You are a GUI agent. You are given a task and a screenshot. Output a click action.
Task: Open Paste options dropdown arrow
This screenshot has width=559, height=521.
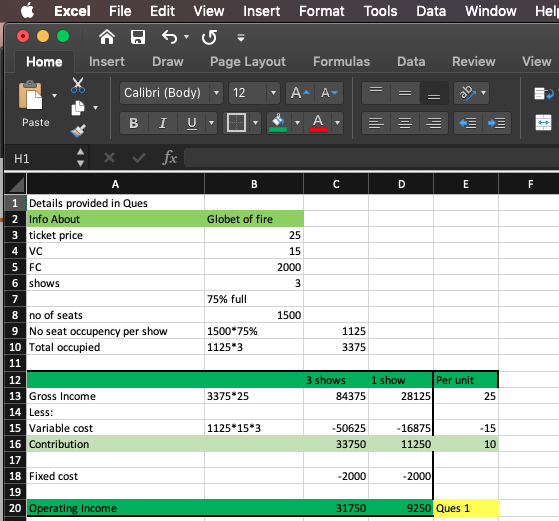[55, 96]
